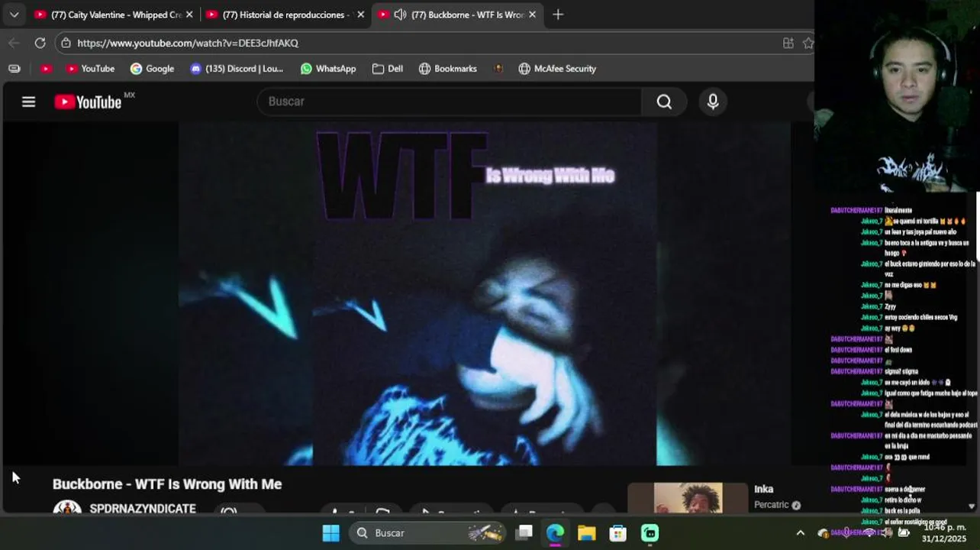Close the Buckborne tab
This screenshot has height=550, width=980.
[x=532, y=15]
